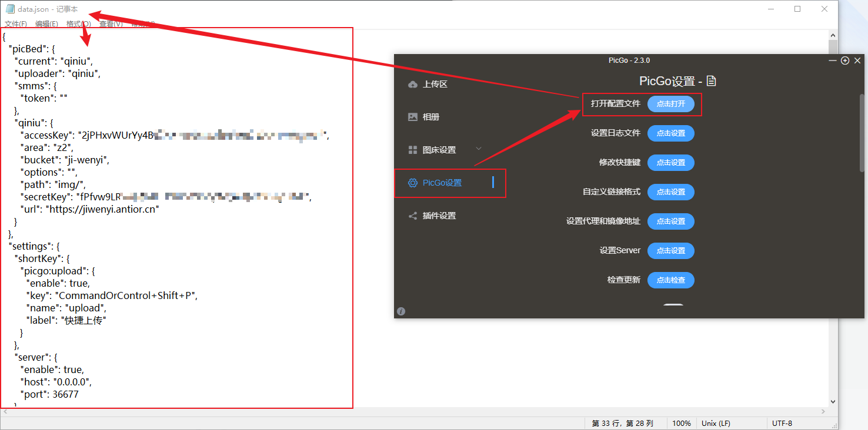The image size is (868, 430).
Task: Open the 文件(F) menu in Notepad
Action: (16, 24)
